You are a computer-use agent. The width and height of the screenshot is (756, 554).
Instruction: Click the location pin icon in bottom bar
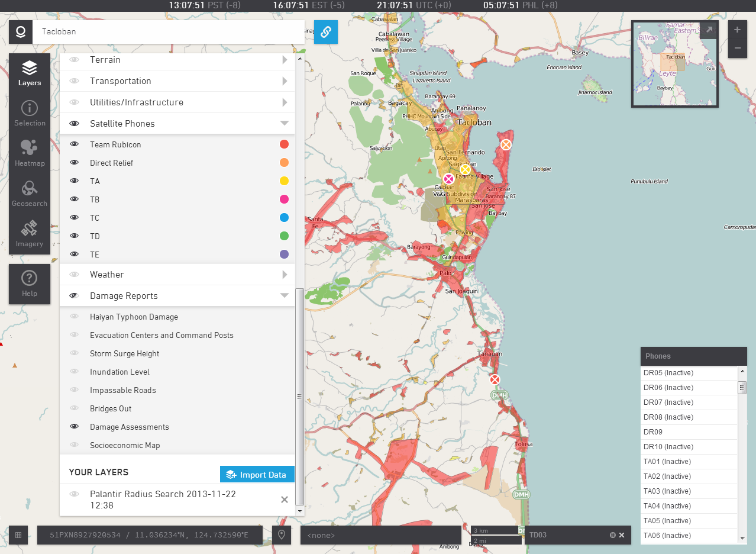click(x=282, y=535)
